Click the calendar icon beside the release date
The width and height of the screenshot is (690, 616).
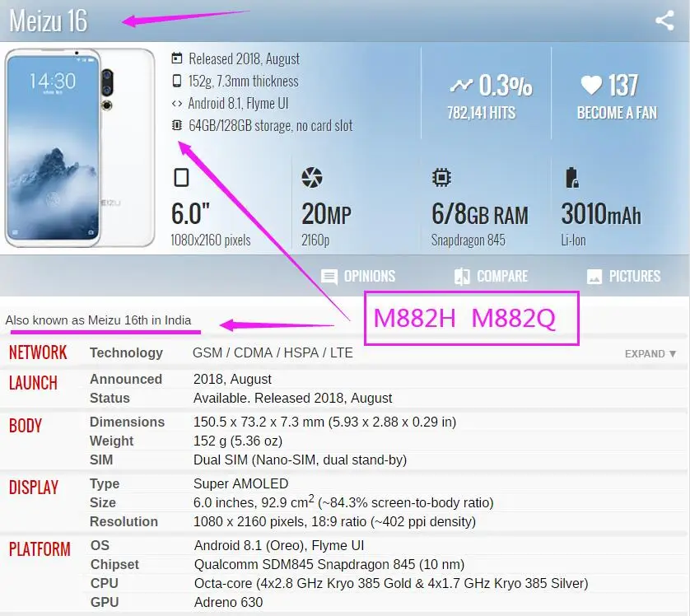[x=177, y=58]
